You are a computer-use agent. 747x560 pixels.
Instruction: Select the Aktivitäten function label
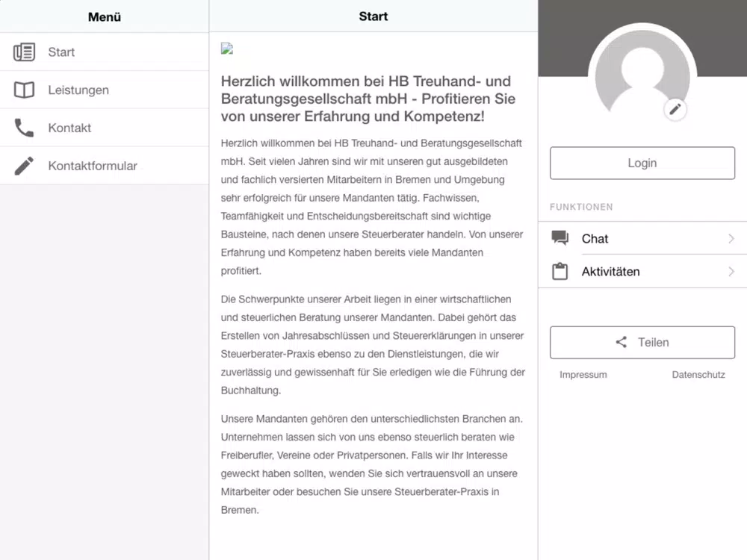pos(611,272)
